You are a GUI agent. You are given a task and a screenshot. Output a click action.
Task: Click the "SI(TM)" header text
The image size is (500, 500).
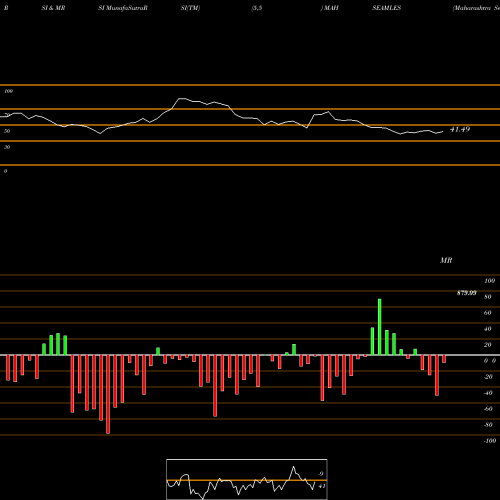click(190, 8)
